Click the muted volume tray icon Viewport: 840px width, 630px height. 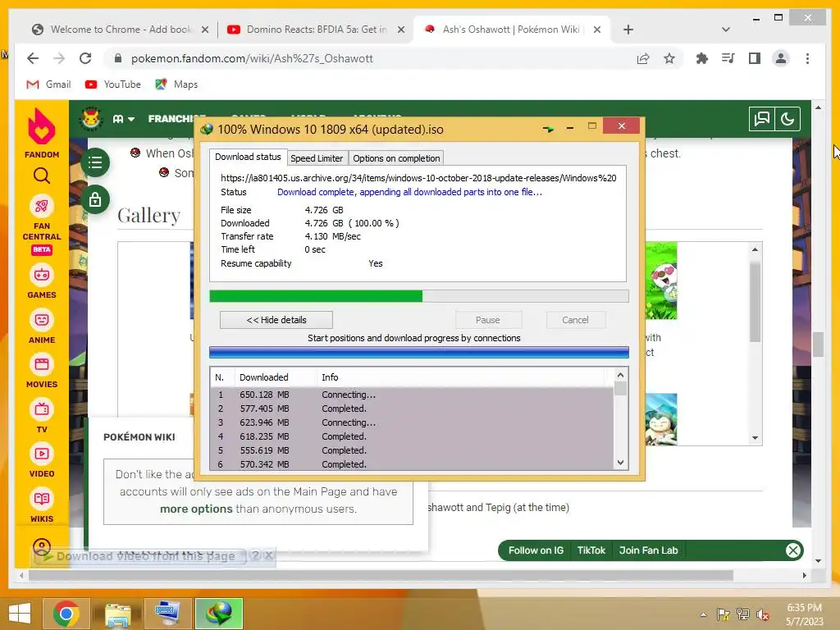coord(763,614)
